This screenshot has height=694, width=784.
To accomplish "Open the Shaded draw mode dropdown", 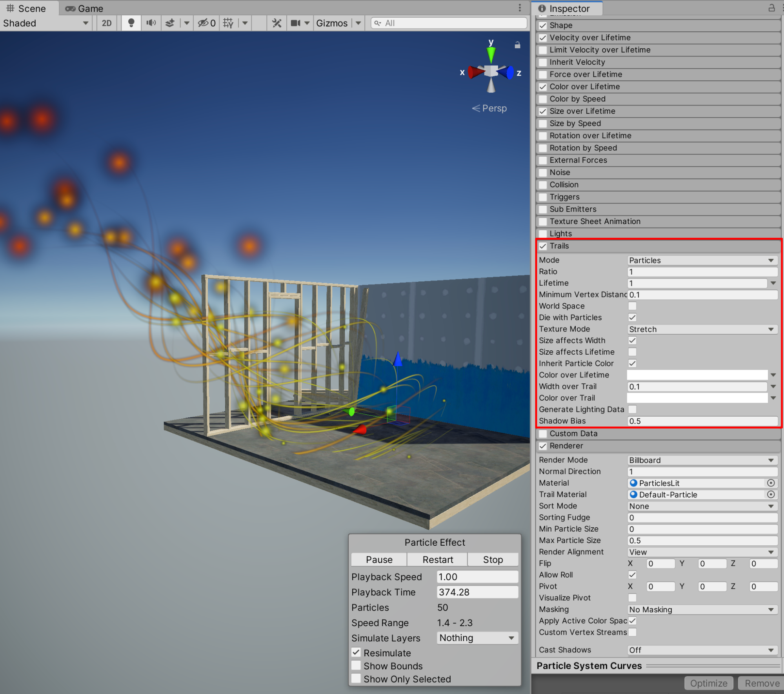I will (46, 23).
